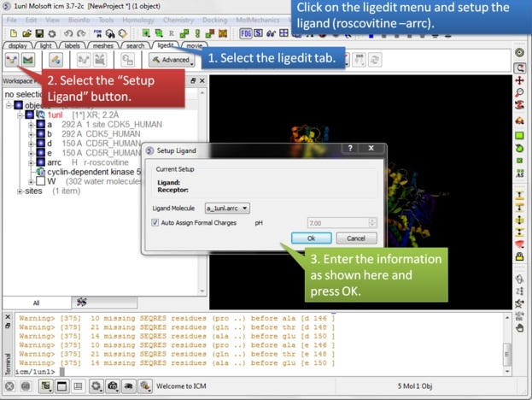Click the camera icon in status bar
Screen dimensions: 532x400
(x=111, y=386)
